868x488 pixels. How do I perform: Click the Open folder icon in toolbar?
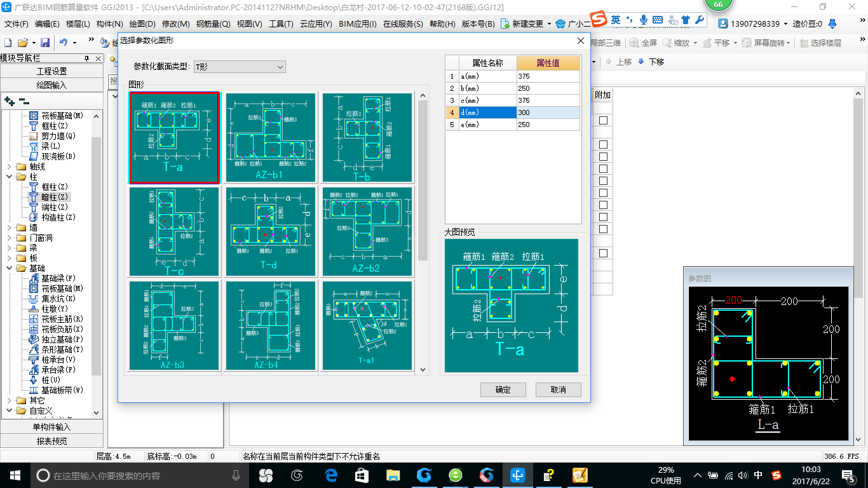22,43
